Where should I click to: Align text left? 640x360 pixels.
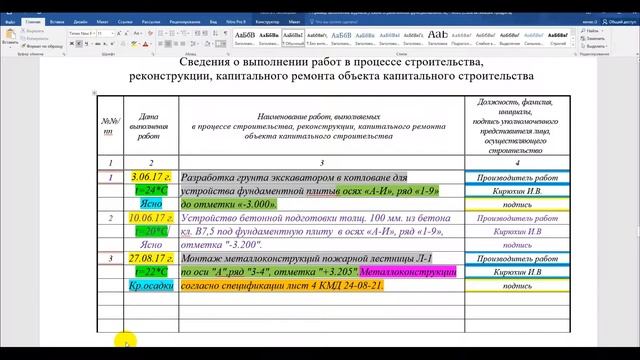click(160, 44)
